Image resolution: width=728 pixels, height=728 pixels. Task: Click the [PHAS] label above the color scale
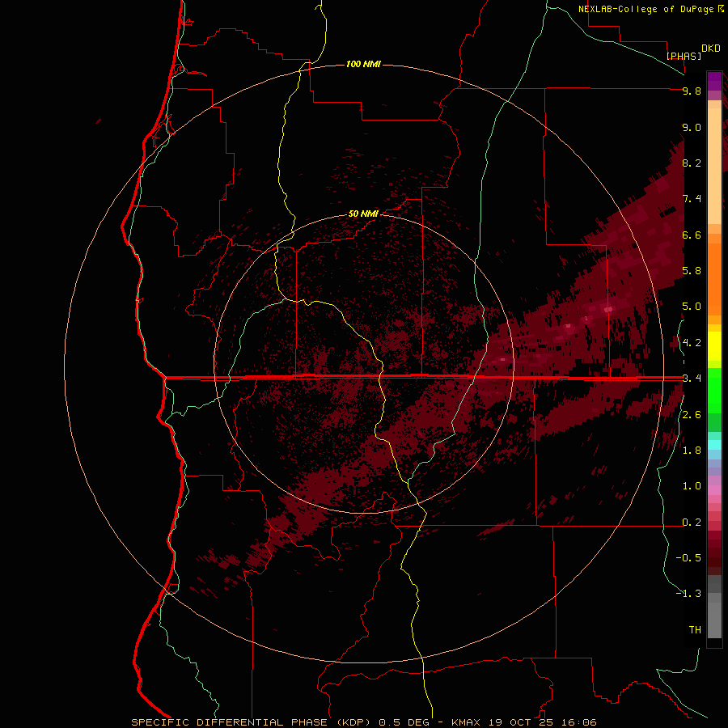tap(684, 56)
